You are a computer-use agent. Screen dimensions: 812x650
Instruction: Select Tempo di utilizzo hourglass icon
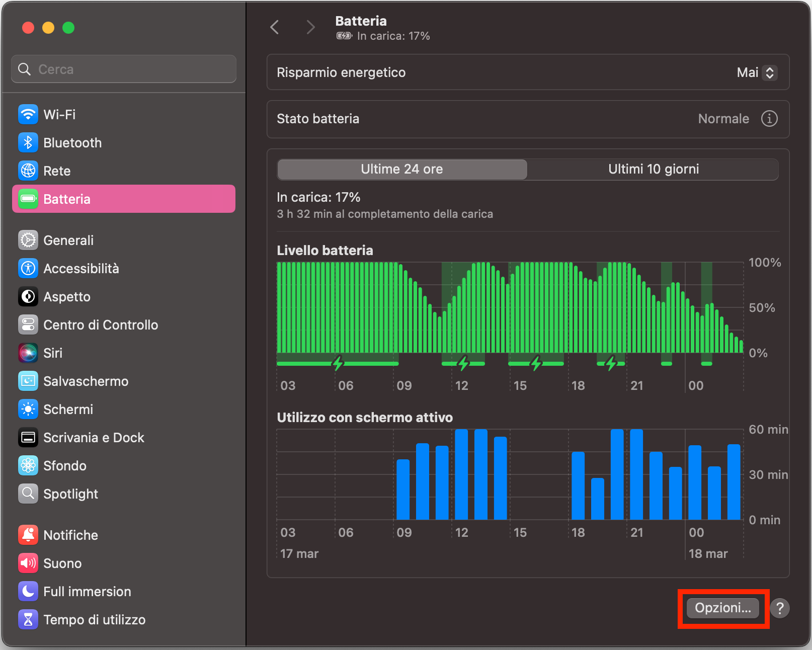[28, 620]
